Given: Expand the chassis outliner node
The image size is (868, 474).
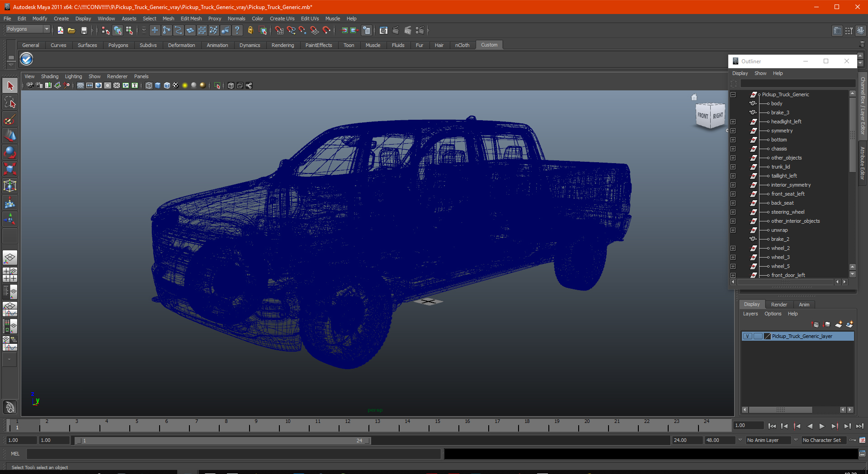Looking at the screenshot, I should [733, 149].
